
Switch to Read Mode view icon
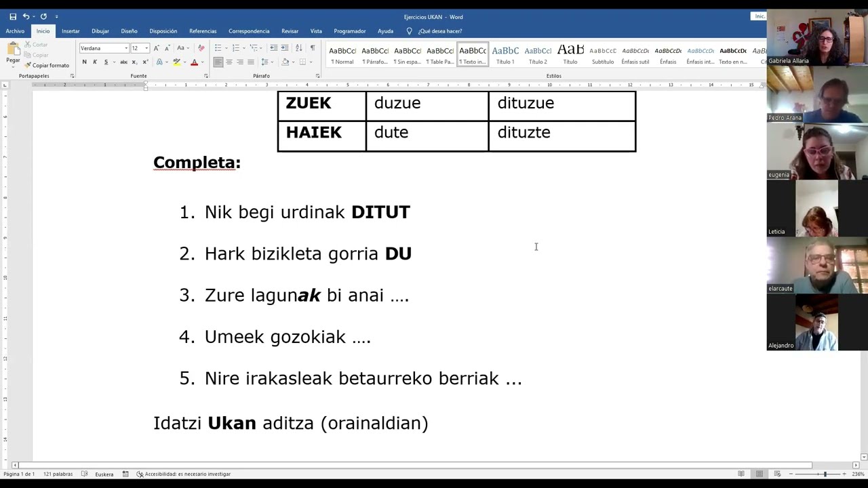click(x=741, y=474)
